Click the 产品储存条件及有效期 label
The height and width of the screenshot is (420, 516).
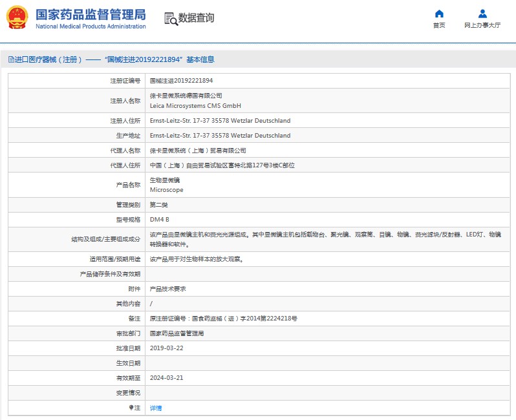coord(110,274)
